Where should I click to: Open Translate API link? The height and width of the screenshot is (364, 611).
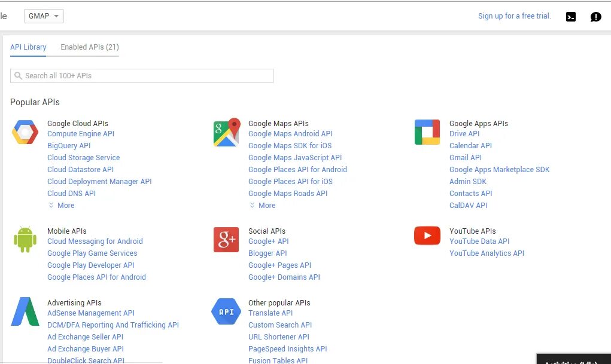click(270, 313)
